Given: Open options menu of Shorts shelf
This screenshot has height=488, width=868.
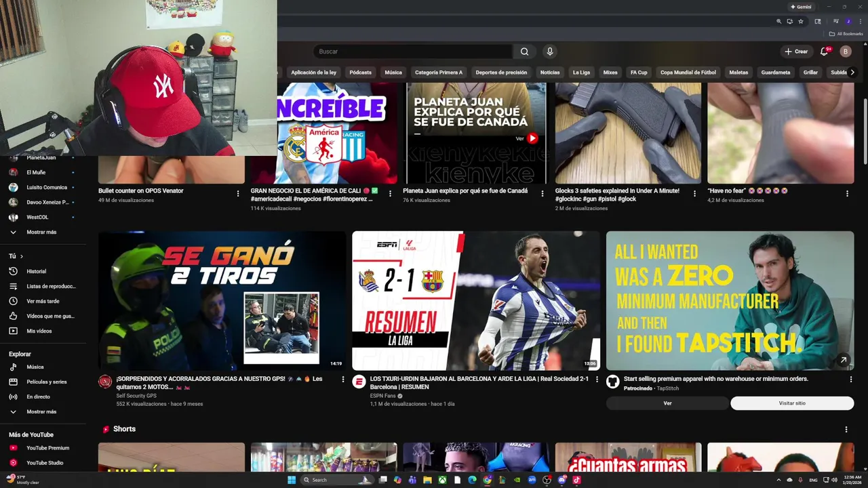Looking at the screenshot, I should click(846, 429).
